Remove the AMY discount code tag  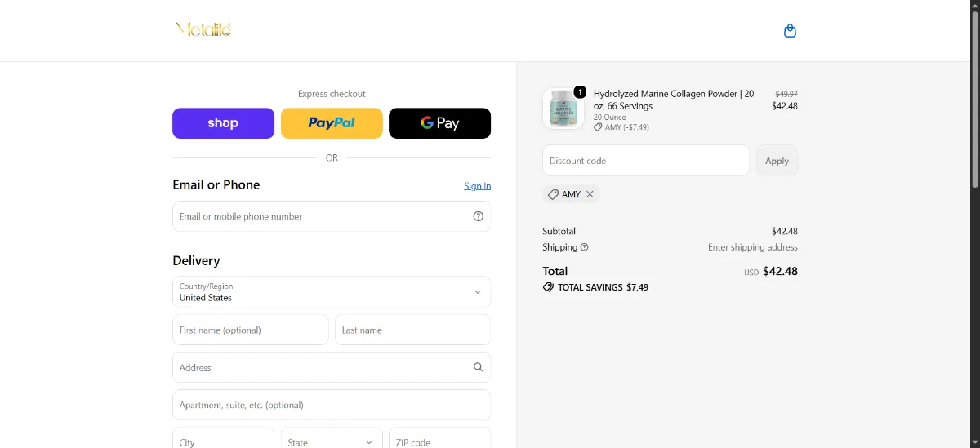click(590, 194)
